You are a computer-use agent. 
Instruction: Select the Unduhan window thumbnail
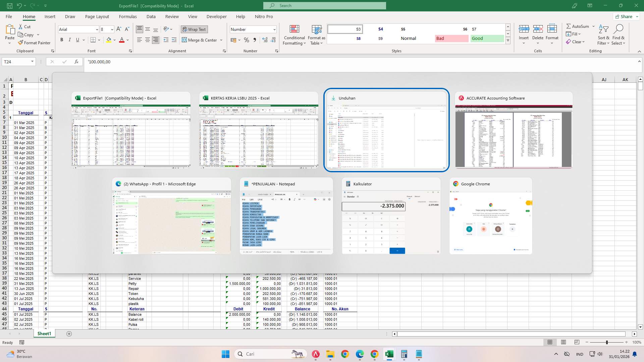tap(386, 130)
